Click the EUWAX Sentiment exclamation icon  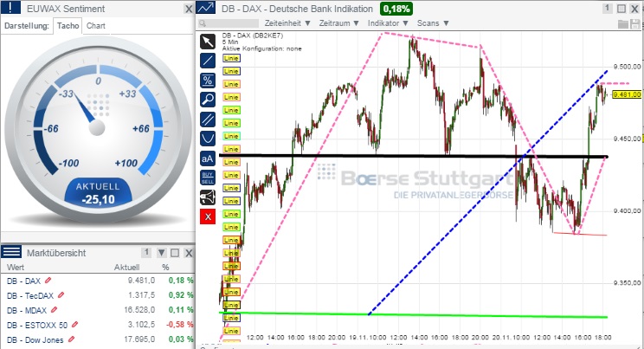click(x=10, y=8)
